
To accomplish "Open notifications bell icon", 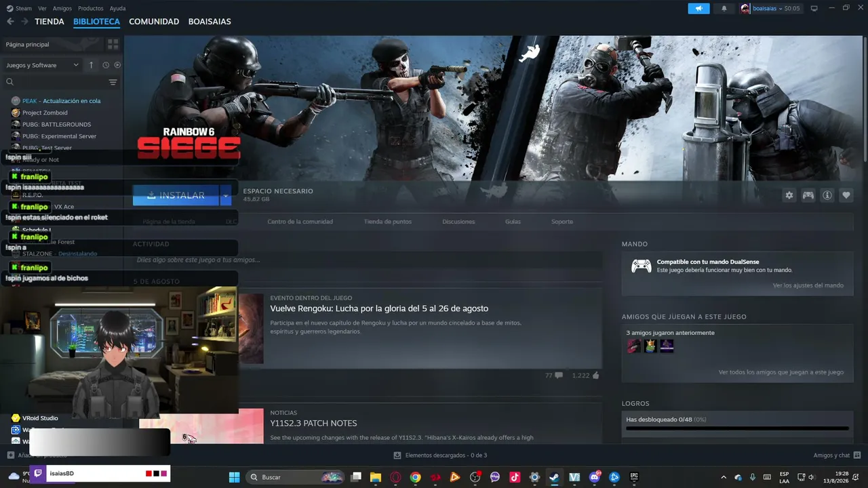I will click(724, 8).
